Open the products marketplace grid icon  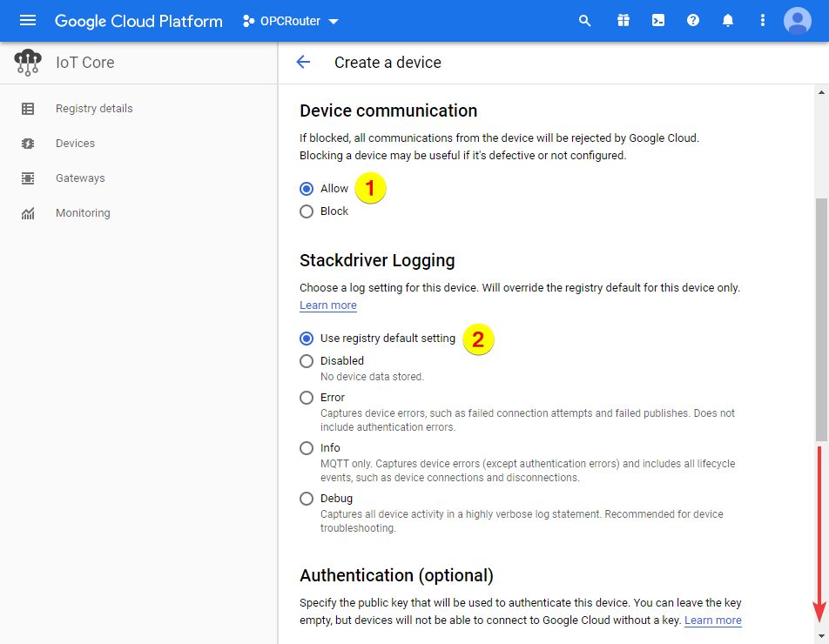[623, 20]
